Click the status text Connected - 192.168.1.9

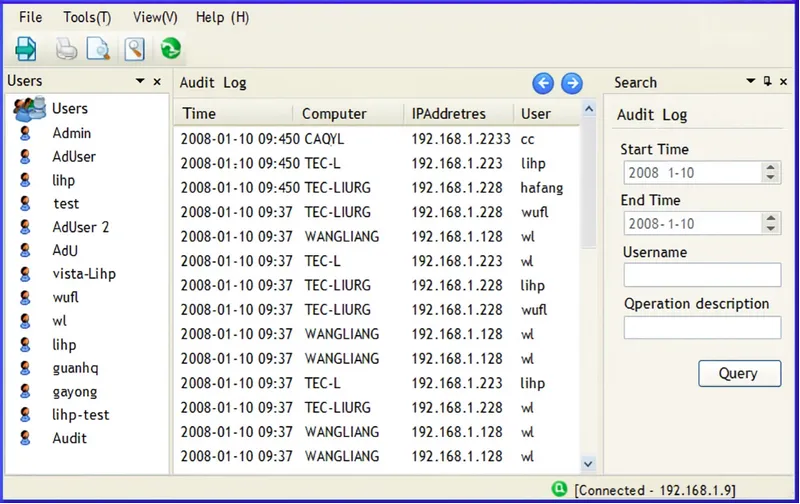point(655,490)
